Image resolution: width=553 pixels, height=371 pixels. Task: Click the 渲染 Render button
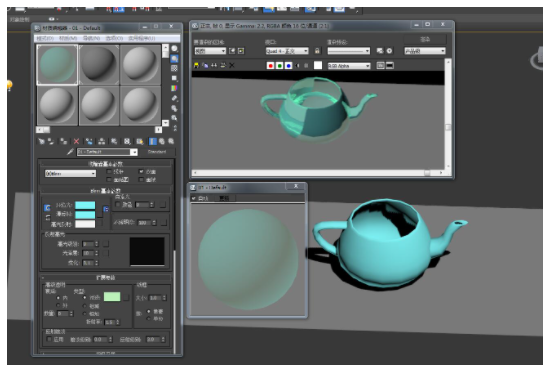coord(425,39)
